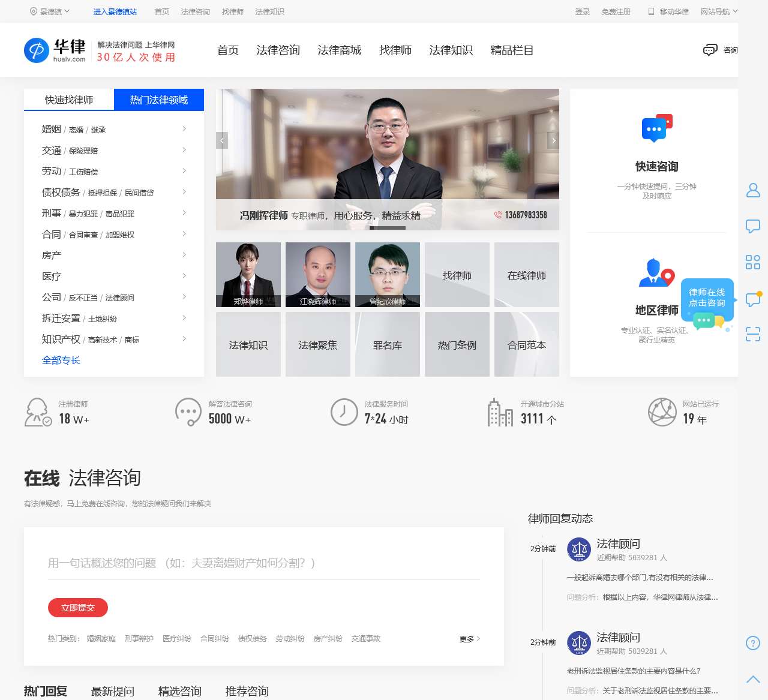This screenshot has height=700, width=768.
Task: Click the mobile phone icon for 移动华律
Action: [x=651, y=11]
